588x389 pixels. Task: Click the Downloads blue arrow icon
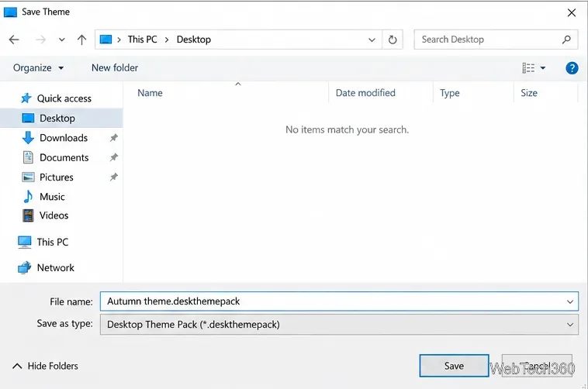tap(28, 138)
